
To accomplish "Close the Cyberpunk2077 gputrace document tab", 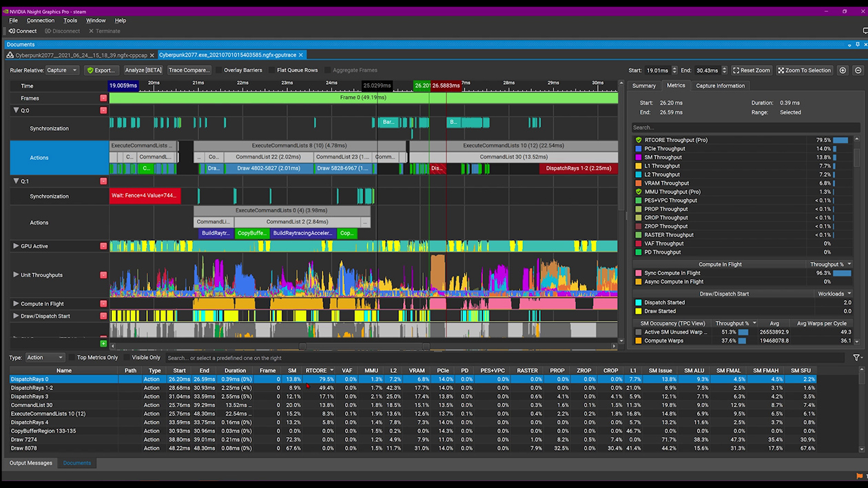I will pos(301,55).
